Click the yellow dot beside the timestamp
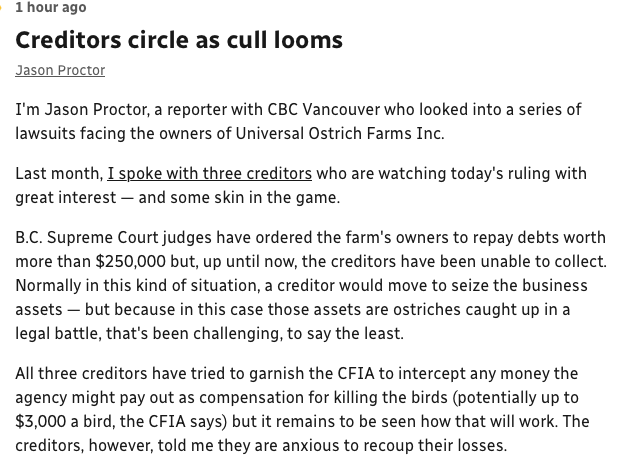 coord(2,8)
